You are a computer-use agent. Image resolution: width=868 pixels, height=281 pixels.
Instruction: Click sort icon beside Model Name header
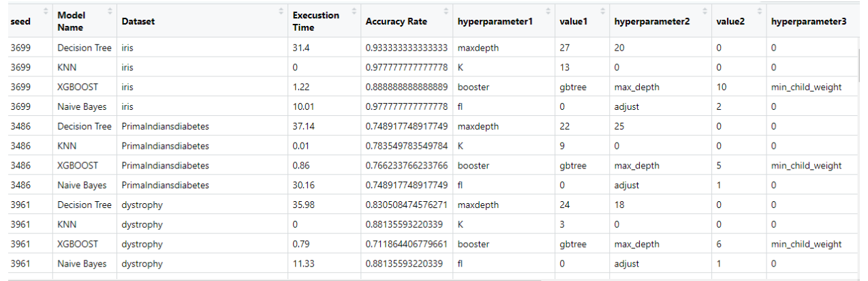110,11
